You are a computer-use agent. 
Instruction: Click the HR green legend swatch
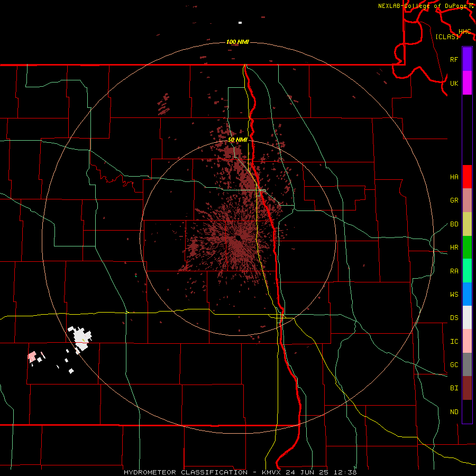pos(467,248)
